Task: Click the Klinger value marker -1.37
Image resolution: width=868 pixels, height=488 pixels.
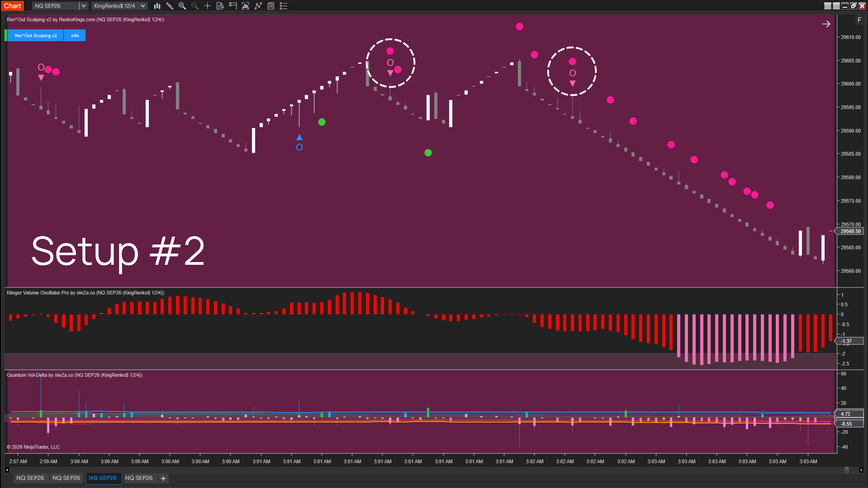Action: (x=849, y=341)
